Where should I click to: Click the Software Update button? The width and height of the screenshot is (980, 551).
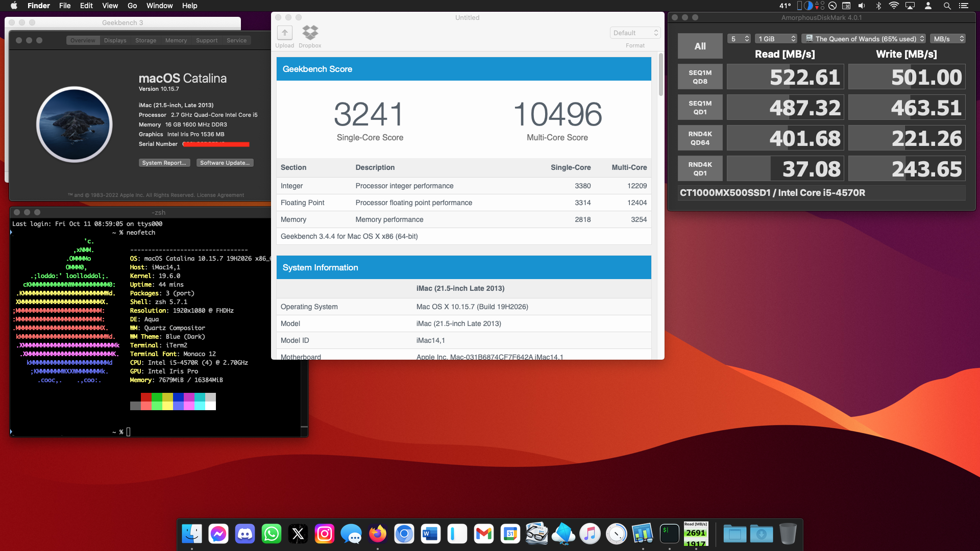click(225, 163)
